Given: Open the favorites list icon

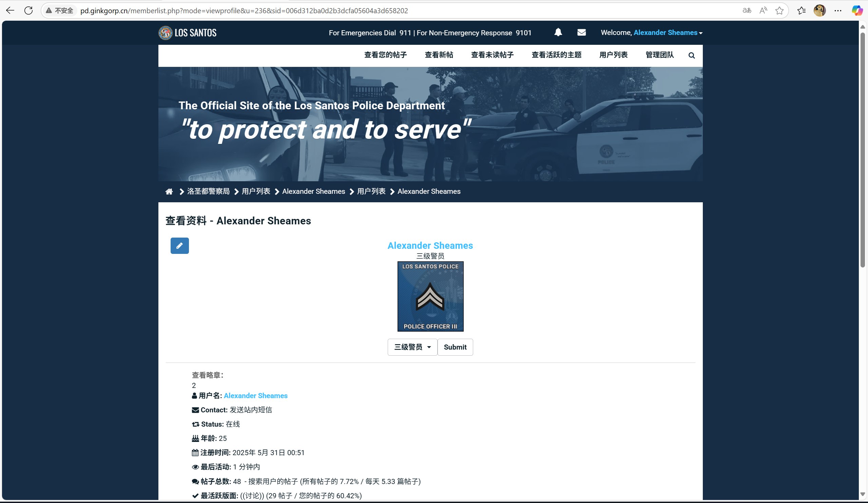Looking at the screenshot, I should coord(802,11).
